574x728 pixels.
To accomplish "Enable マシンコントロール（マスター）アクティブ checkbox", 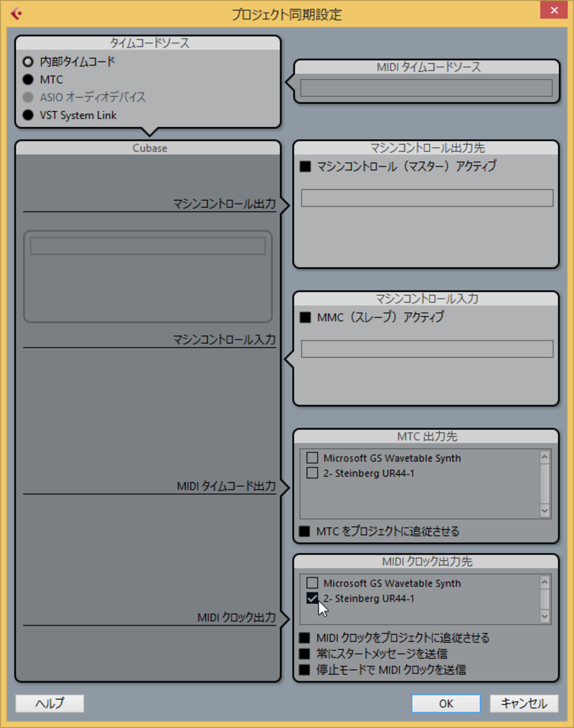I will tap(305, 166).
